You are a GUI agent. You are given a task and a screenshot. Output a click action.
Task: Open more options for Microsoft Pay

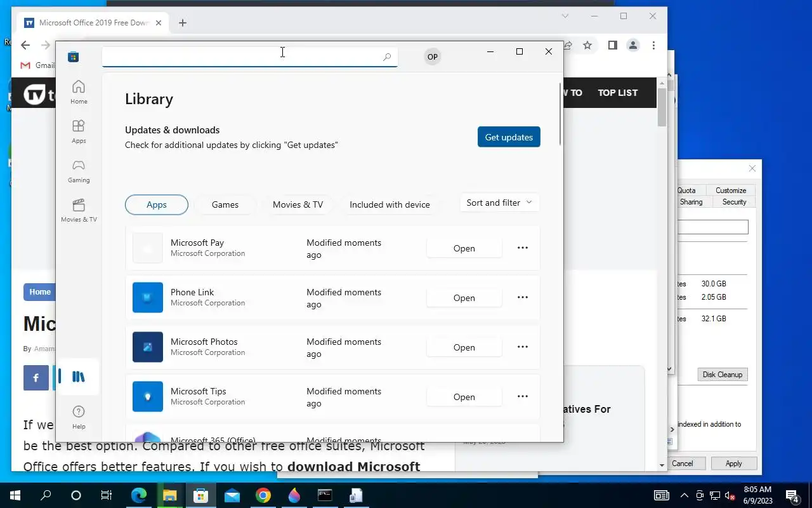(523, 248)
